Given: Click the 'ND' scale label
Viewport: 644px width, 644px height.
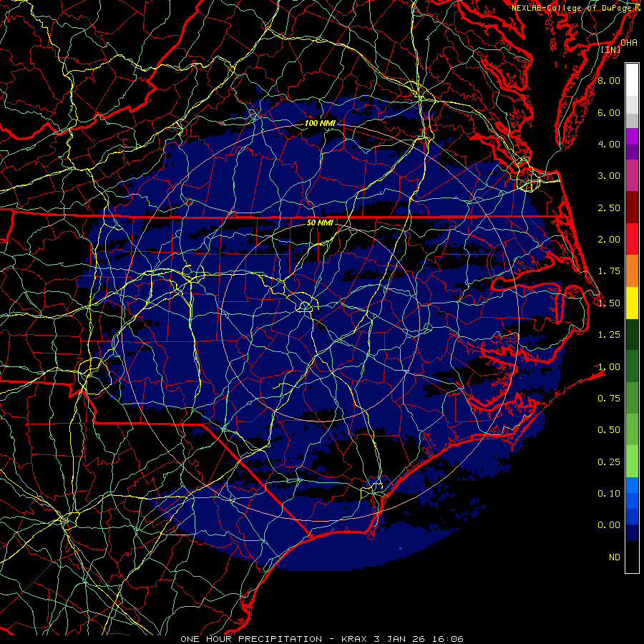Looking at the screenshot, I should point(615,557).
